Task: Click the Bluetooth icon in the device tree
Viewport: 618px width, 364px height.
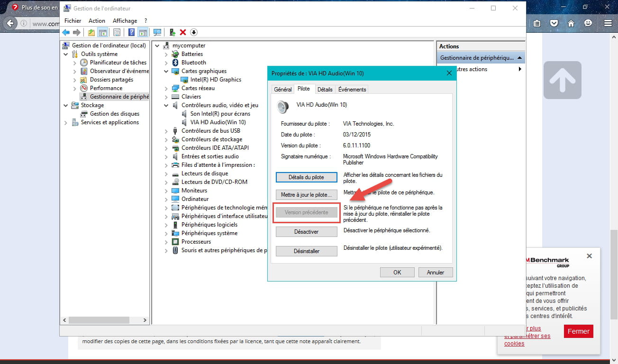Action: tap(175, 63)
